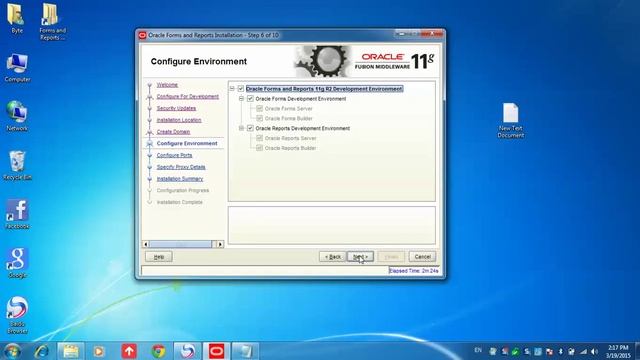Viewport: 640px width, 360px height.
Task: Click the Show Desktop strip at taskbar end
Action: (x=637, y=351)
